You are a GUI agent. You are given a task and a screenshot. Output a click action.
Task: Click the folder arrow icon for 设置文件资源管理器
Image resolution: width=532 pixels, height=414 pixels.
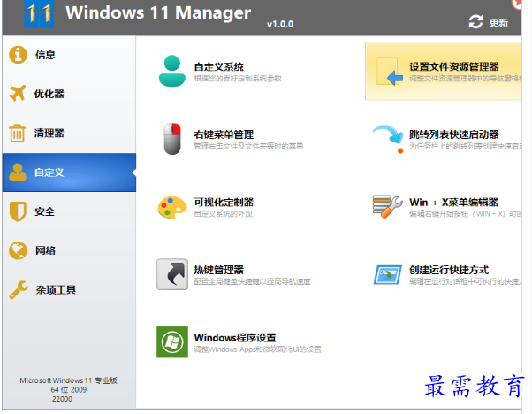(390, 72)
